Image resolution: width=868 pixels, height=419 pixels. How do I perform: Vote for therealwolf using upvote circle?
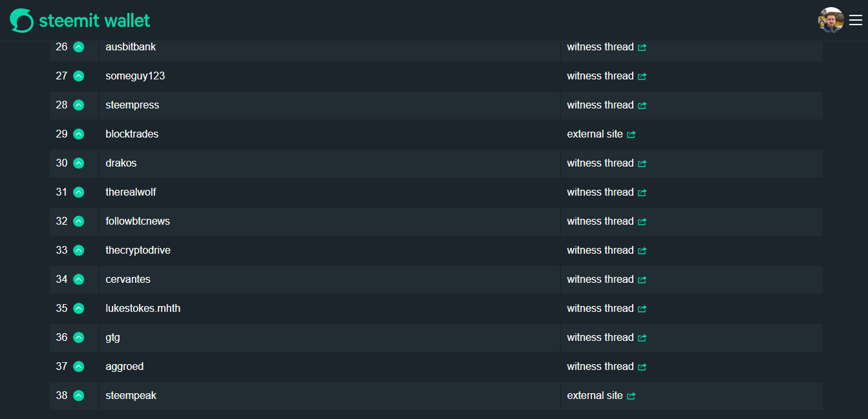coord(79,192)
